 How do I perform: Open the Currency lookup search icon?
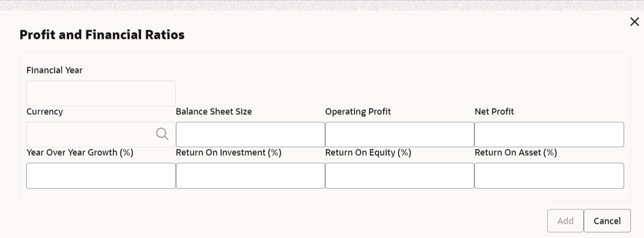(x=162, y=134)
